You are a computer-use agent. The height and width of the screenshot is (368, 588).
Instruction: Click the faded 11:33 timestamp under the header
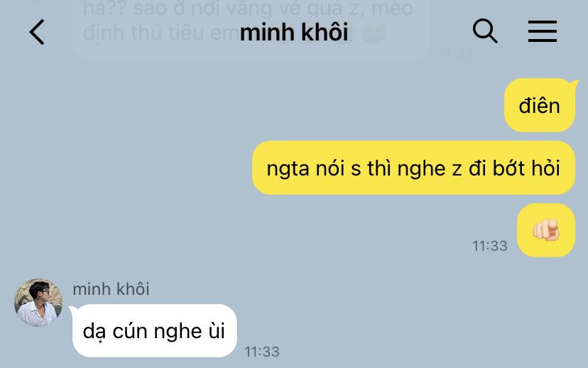(x=457, y=55)
